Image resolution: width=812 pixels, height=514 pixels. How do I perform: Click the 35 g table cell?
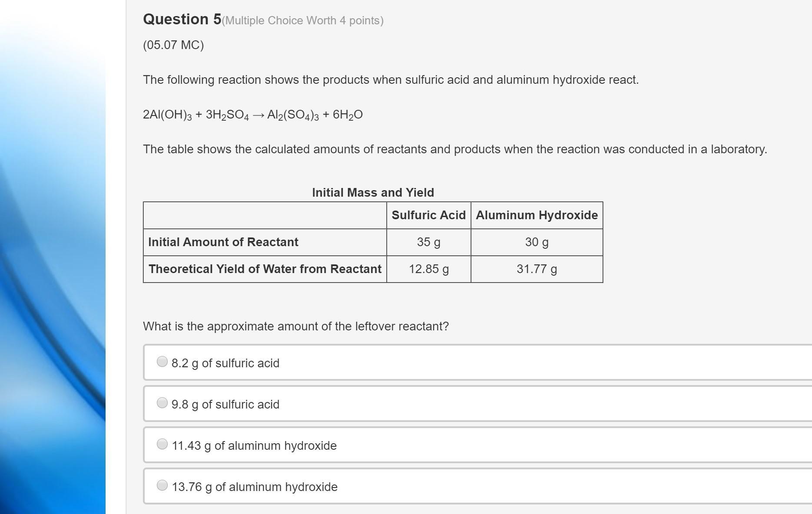[429, 242]
